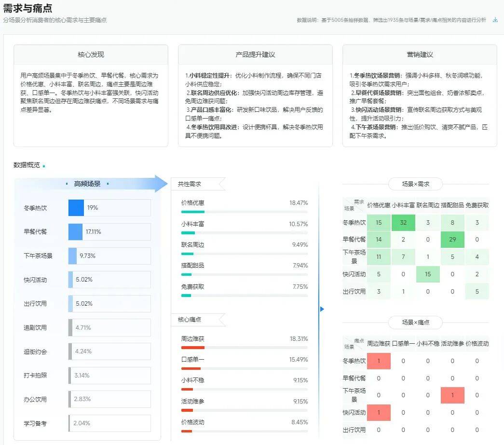This screenshot has height=445, width=504.
Task: Click the teal dot beside 数据概览
Action: tap(44, 166)
